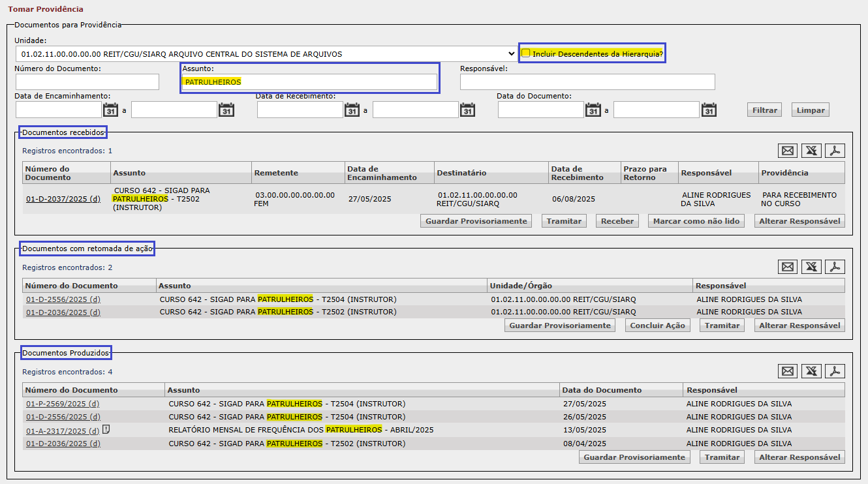Screen dimensions: 868x484
Task: Click Marcar como não lido button
Action: 696,221
